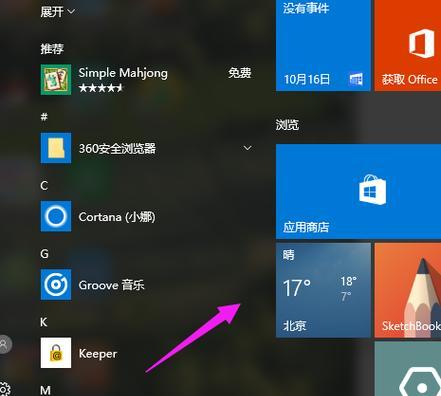The image size is (441, 396).
Task: Open the Settings gear in the sidebar
Action: pos(4,389)
